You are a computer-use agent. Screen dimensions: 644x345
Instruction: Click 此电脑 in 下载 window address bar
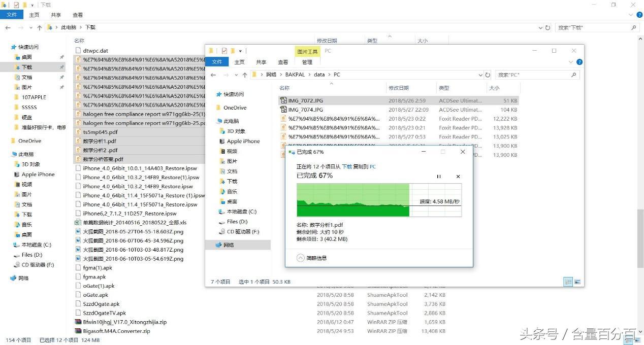tap(69, 27)
